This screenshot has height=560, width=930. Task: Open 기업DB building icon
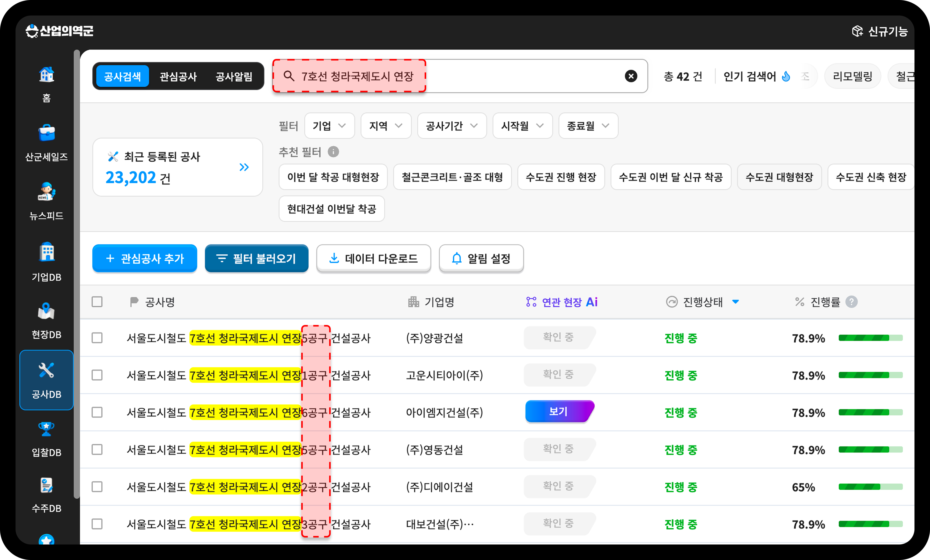tap(46, 252)
